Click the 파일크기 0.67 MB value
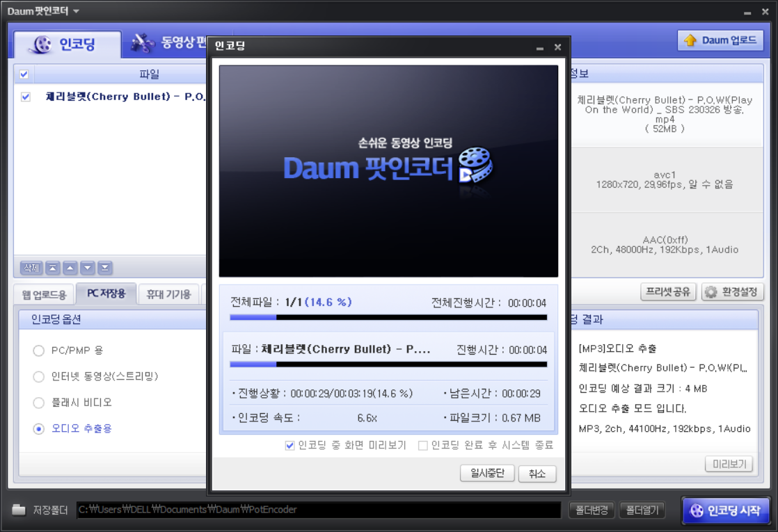The image size is (778, 532). click(x=521, y=418)
